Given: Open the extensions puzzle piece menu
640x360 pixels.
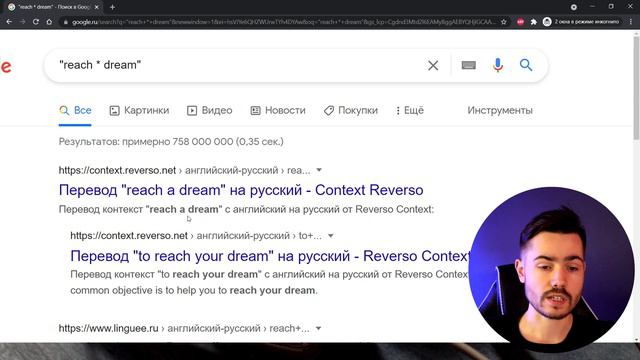Looking at the screenshot, I should click(533, 22).
